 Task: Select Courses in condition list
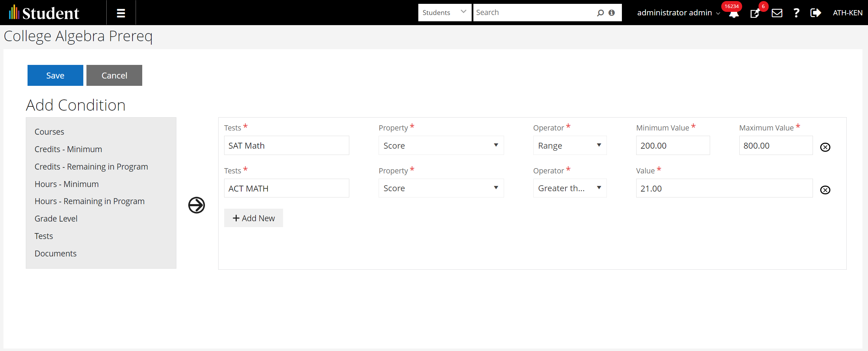pos(50,132)
